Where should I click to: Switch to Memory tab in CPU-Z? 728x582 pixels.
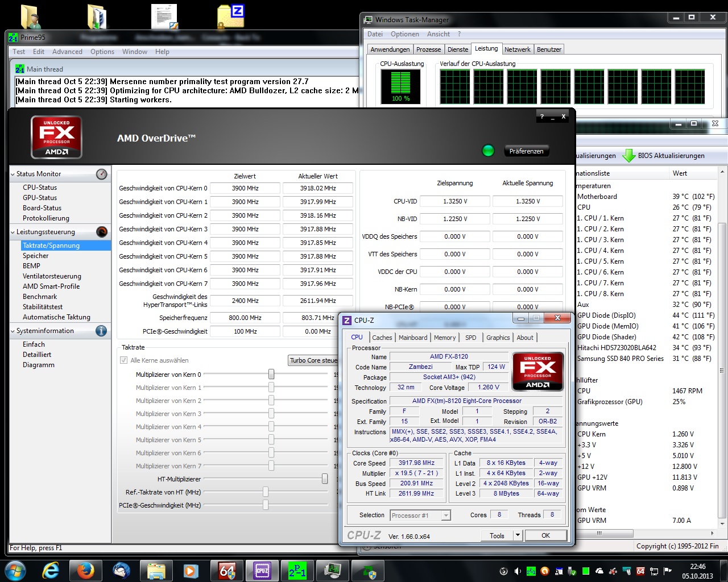tap(445, 338)
